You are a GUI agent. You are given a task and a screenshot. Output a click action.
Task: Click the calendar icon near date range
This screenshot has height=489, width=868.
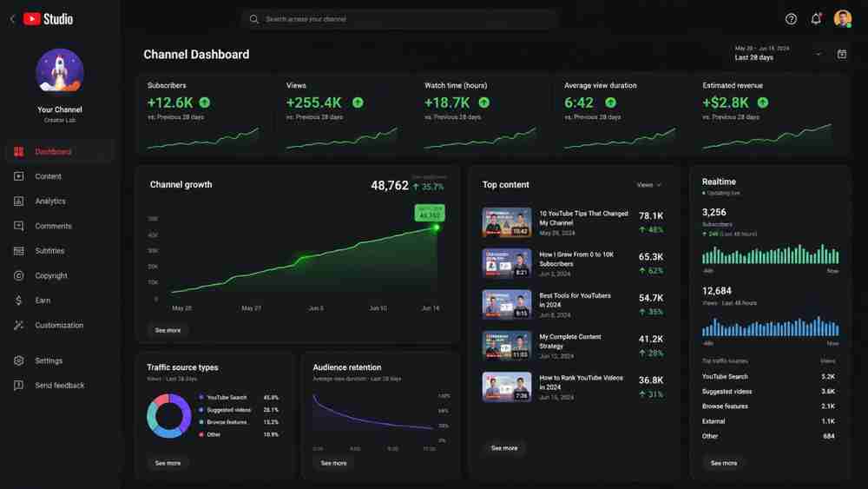(x=841, y=54)
